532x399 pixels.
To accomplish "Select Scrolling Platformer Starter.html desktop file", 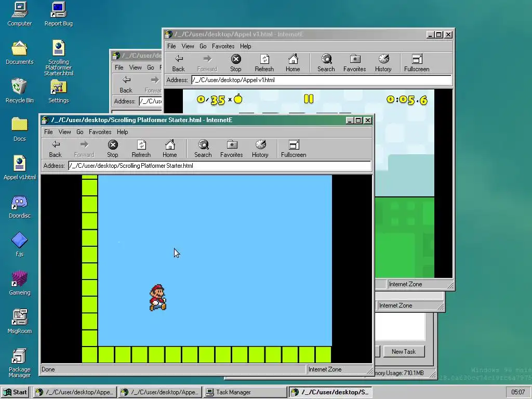I will (x=58, y=58).
